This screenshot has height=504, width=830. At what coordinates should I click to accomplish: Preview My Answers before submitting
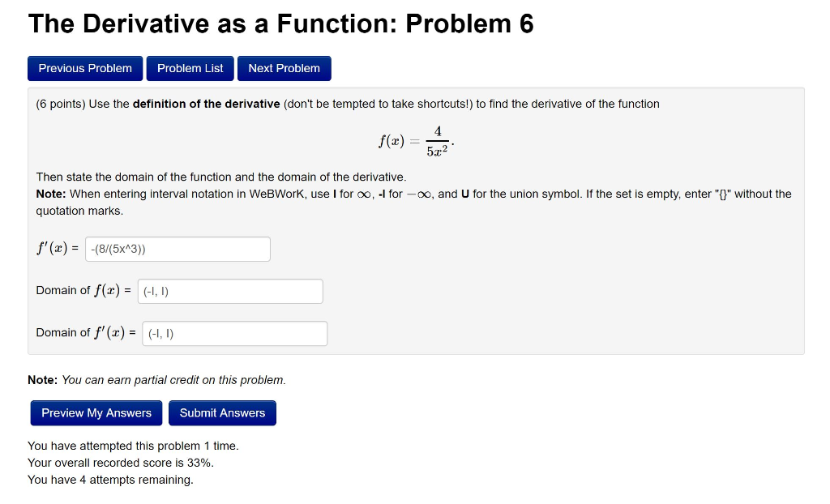click(95, 412)
